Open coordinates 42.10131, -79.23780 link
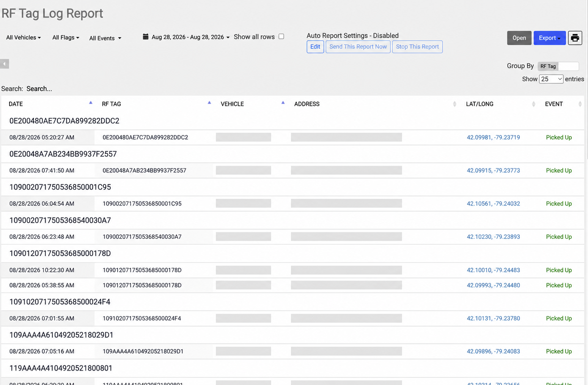This screenshot has width=588, height=385. (x=493, y=318)
